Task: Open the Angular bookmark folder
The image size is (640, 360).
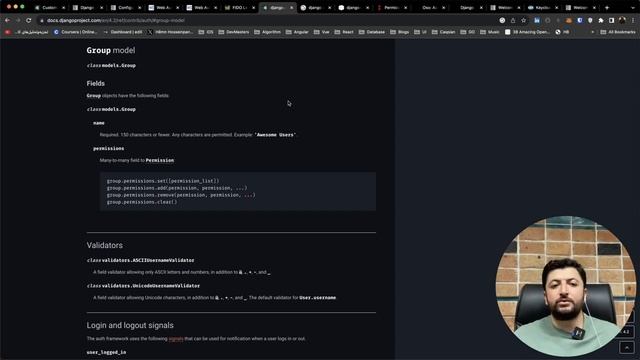Action: pyautogui.click(x=297, y=32)
